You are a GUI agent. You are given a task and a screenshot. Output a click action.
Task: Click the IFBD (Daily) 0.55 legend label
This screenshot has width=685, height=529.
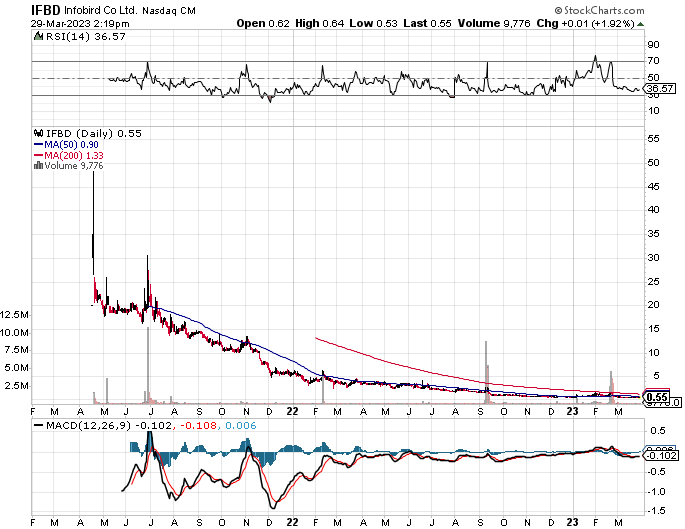(x=94, y=133)
